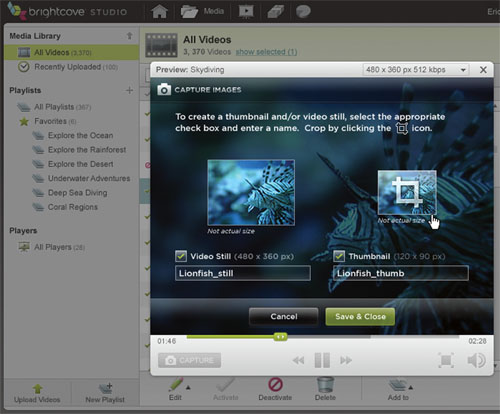The image size is (500, 414).
Task: Create a New Playlist from bottom bar
Action: 105,394
